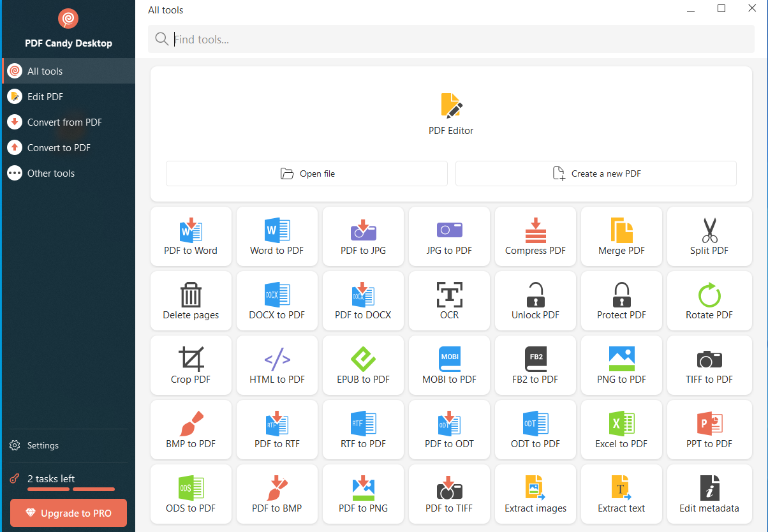This screenshot has height=532, width=768.
Task: Select the RTF to PDF converter
Action: click(x=363, y=430)
